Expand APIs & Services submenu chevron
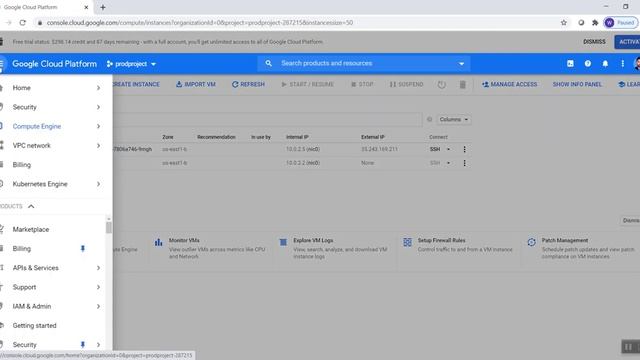The height and width of the screenshot is (360, 640). (x=98, y=268)
